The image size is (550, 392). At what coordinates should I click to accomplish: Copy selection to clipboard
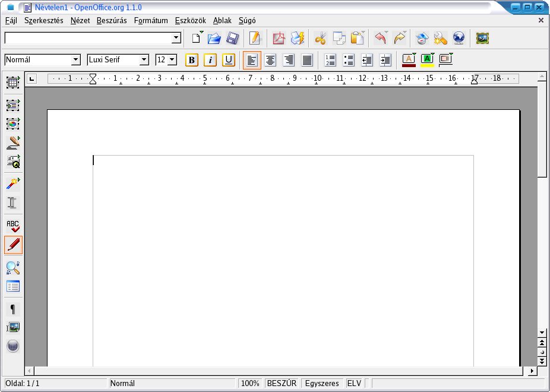click(x=339, y=38)
